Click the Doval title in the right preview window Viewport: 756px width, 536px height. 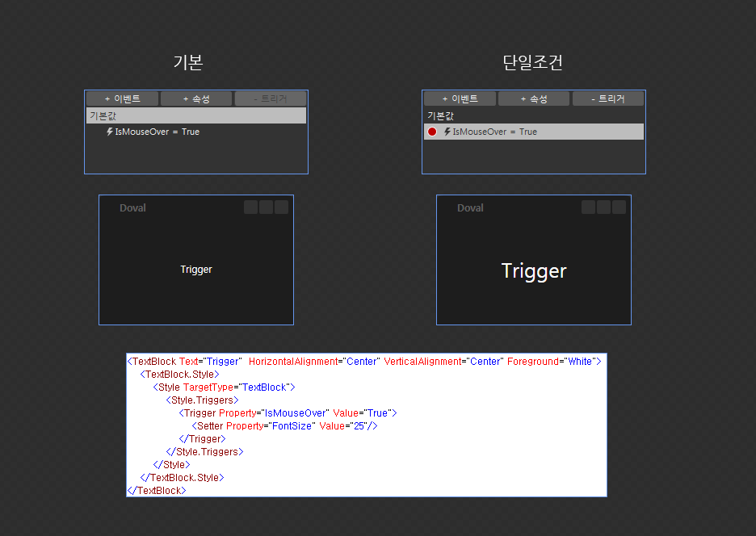tap(470, 207)
